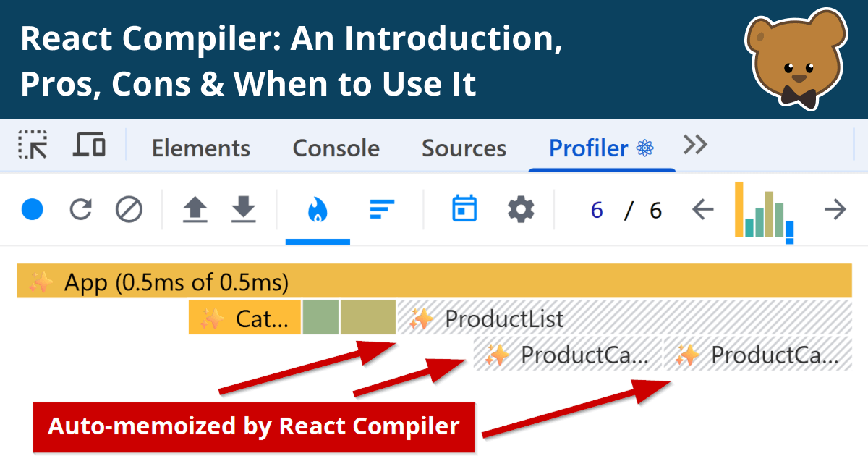Open the Timeline view

pos(464,210)
